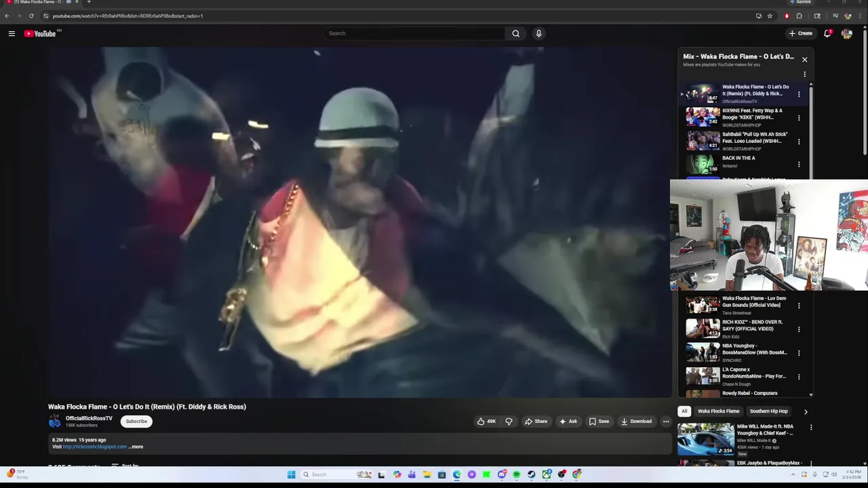
Task: Open options for 6IX9INE KEKE playlist item
Action: pos(799,118)
